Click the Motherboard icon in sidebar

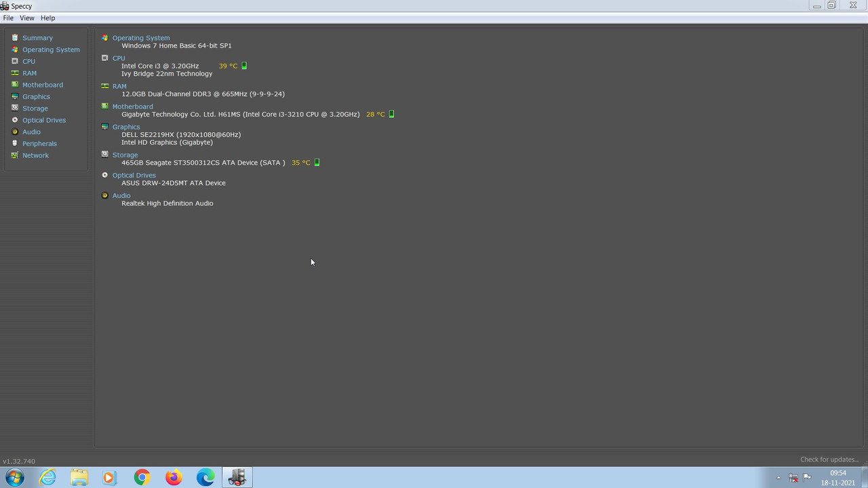tap(15, 85)
